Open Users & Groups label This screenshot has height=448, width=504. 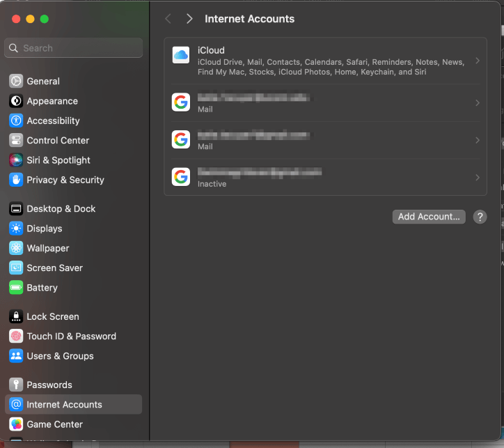pyautogui.click(x=60, y=356)
